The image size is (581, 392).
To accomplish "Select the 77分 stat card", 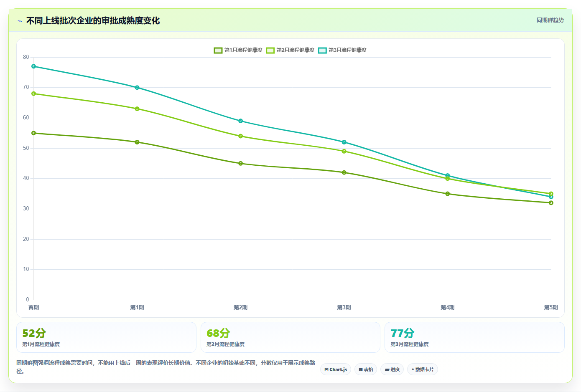I will pyautogui.click(x=474, y=337).
